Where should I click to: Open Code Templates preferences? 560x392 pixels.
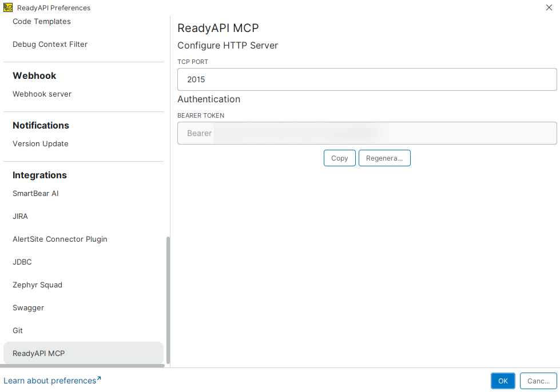click(x=41, y=21)
